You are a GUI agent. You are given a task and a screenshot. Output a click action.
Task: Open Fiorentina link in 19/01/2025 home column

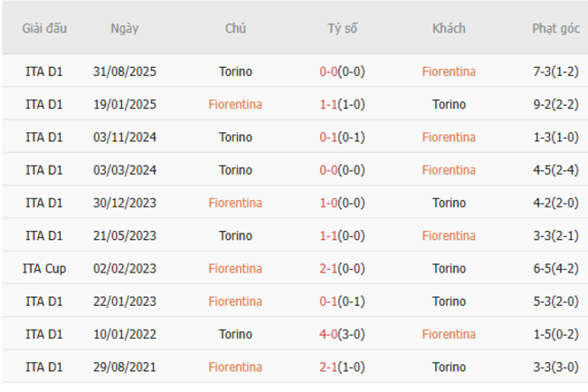coord(235,104)
